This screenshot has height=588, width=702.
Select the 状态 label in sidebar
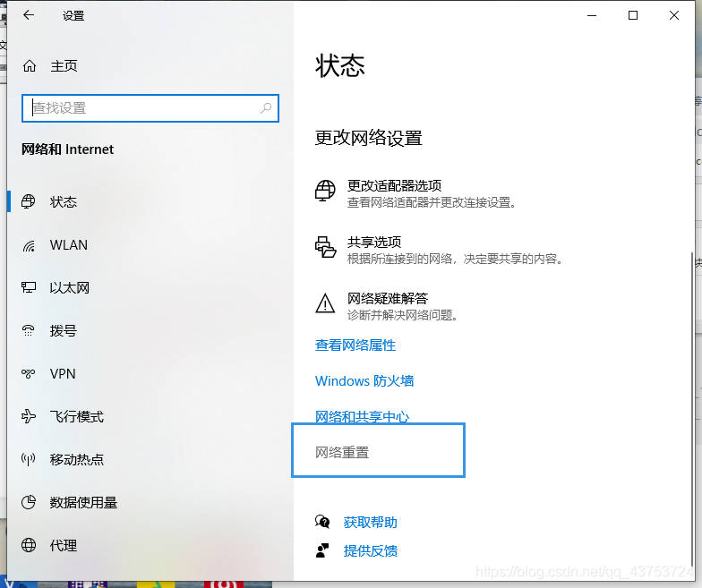coord(64,202)
